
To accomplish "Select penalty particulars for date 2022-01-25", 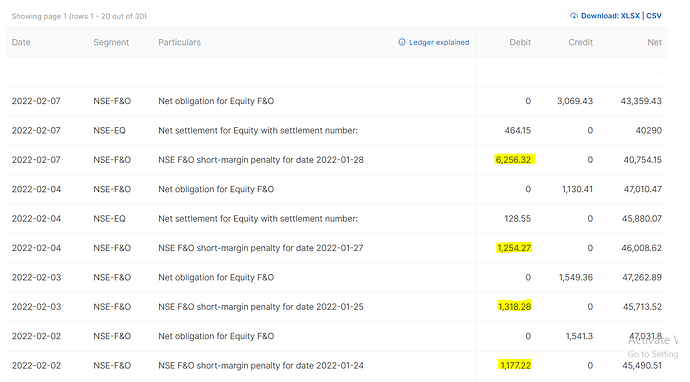I will 261,307.
